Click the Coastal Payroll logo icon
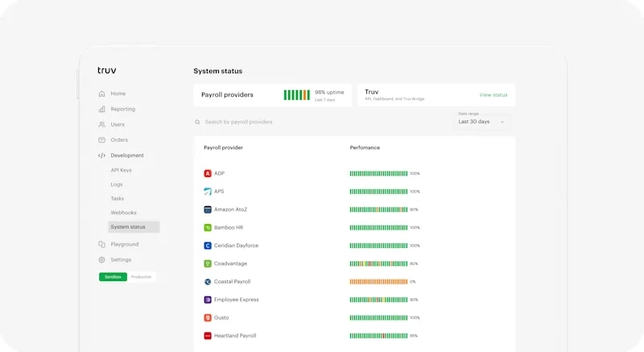Viewport: 644px width, 352px height. (x=208, y=282)
